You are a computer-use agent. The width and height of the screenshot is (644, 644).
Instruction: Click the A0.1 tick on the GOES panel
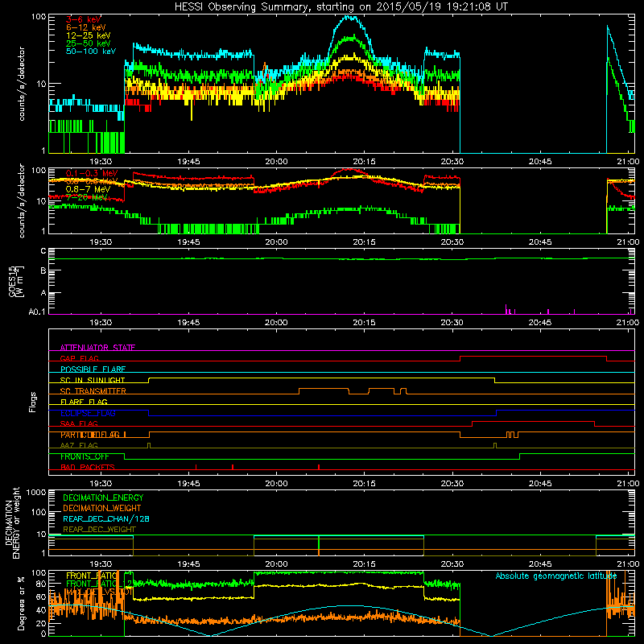37,312
